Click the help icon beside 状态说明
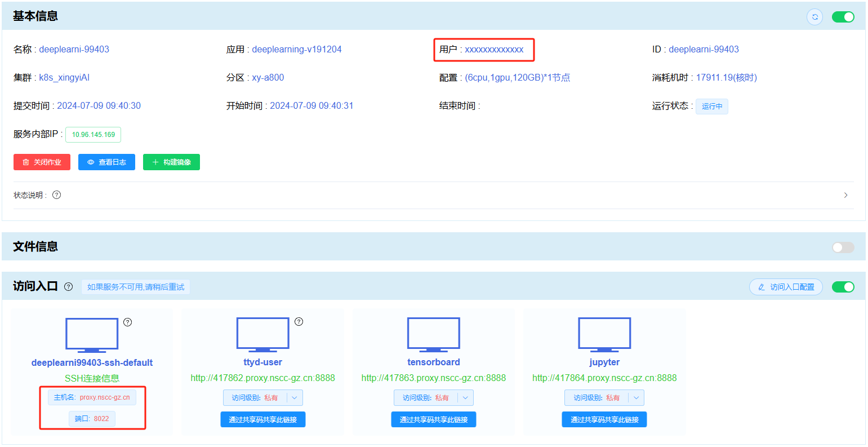 click(x=56, y=195)
